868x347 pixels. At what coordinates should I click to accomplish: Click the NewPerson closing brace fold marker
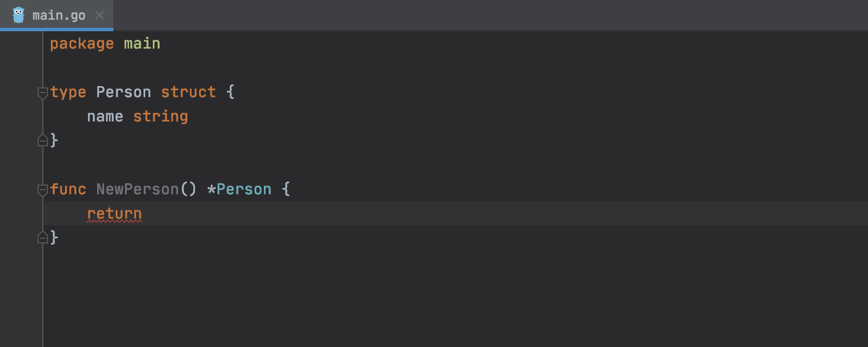tap(42, 237)
